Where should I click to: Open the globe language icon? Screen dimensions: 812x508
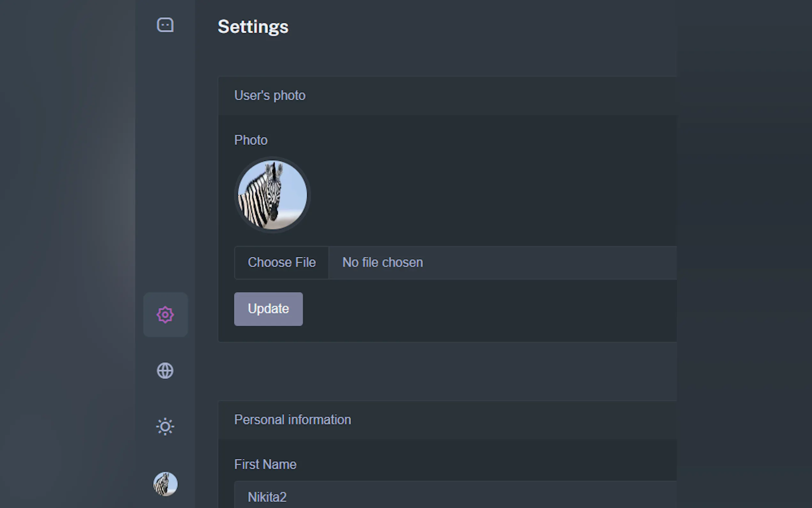(x=165, y=370)
